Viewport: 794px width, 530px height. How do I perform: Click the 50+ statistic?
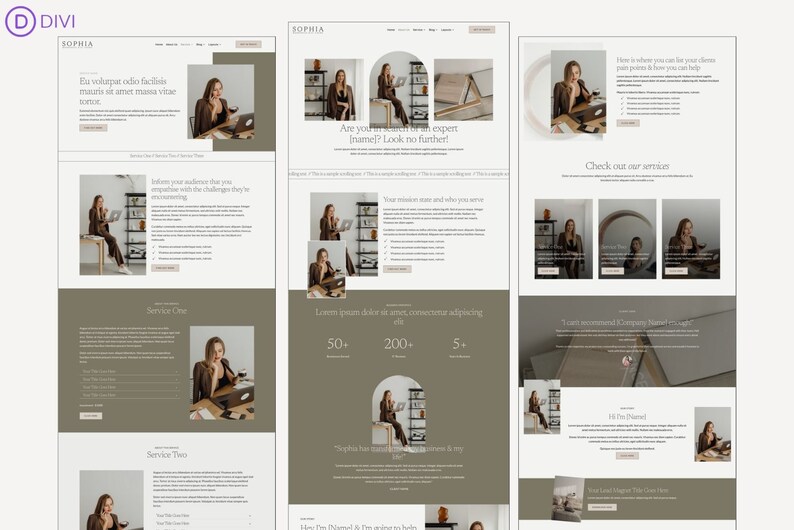coord(338,344)
